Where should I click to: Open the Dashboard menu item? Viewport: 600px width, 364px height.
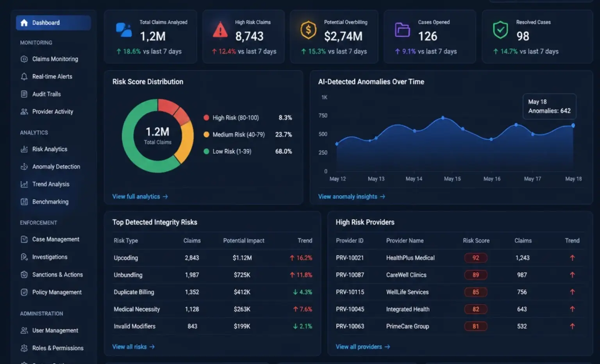[x=54, y=23]
